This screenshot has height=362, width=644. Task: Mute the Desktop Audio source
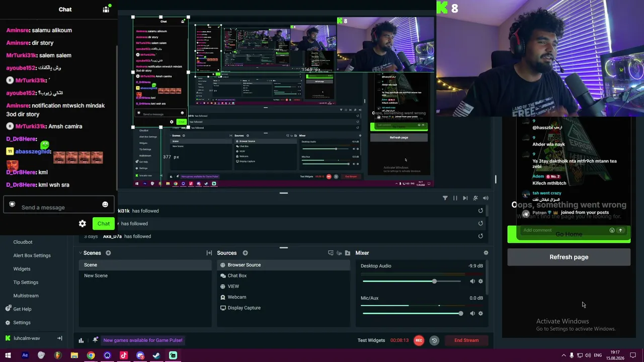point(472,281)
